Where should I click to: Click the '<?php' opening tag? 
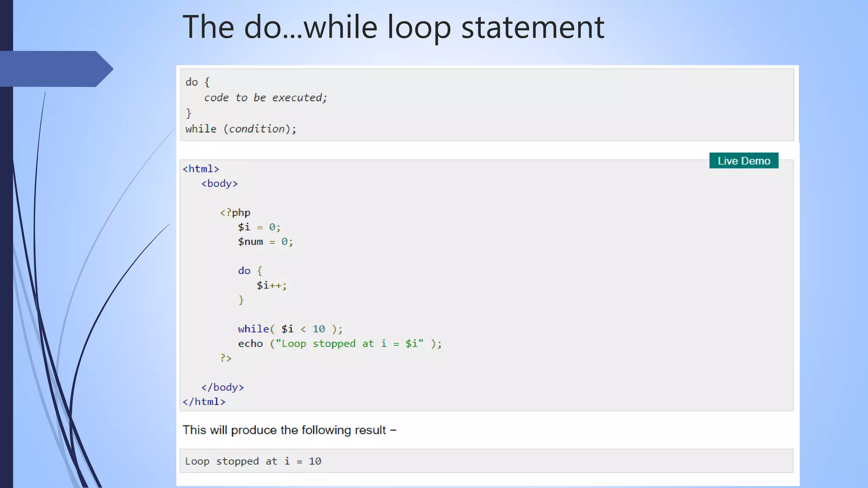[x=235, y=213]
